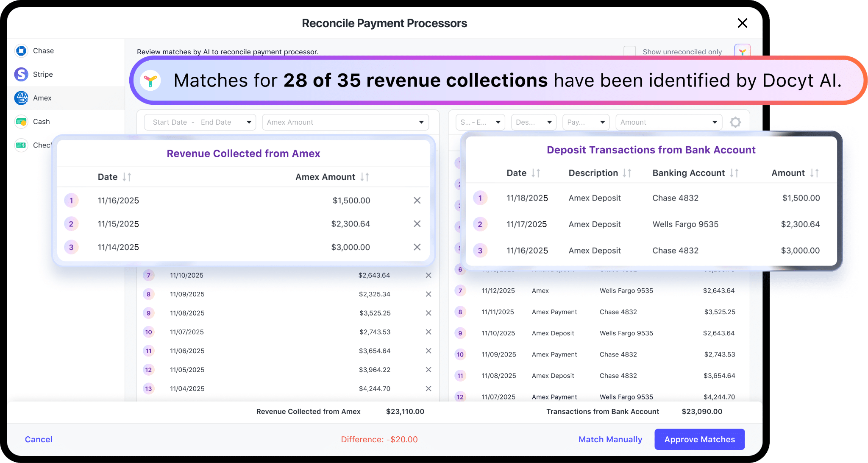Select deposit row 11/18/2025 Chase 4832
This screenshot has height=463, width=868.
pyautogui.click(x=651, y=198)
